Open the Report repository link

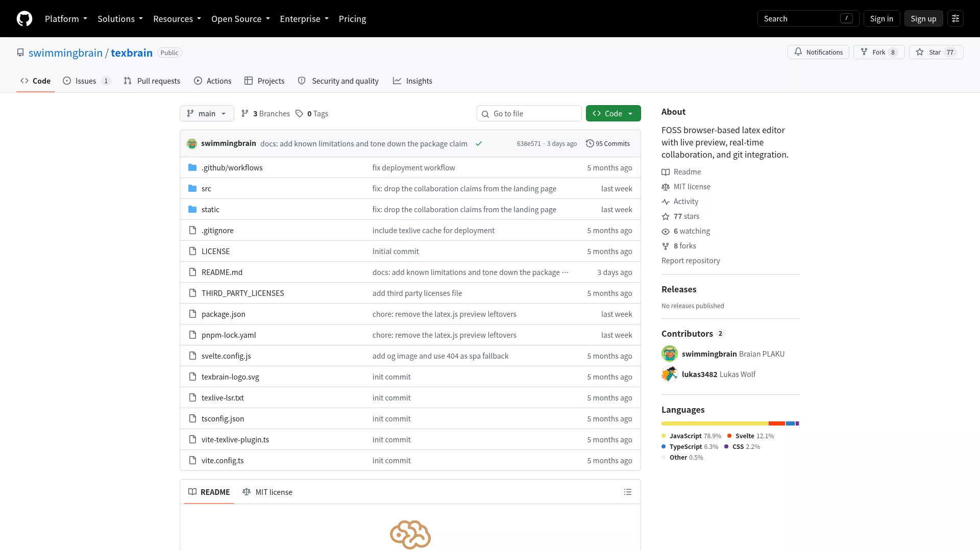(691, 261)
